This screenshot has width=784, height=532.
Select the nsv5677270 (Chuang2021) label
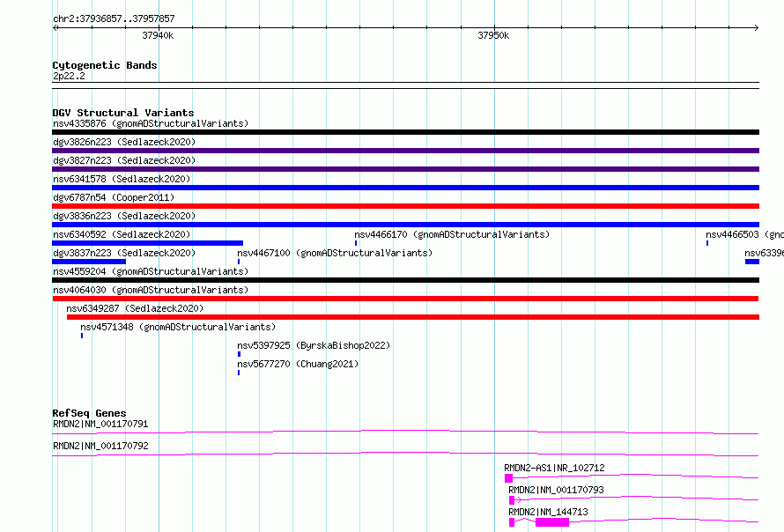pos(298,364)
